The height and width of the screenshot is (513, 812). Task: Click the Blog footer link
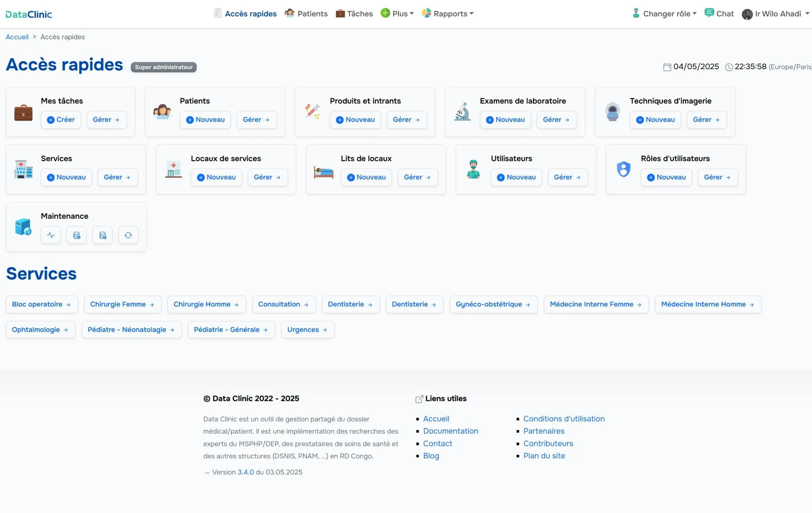tap(431, 456)
